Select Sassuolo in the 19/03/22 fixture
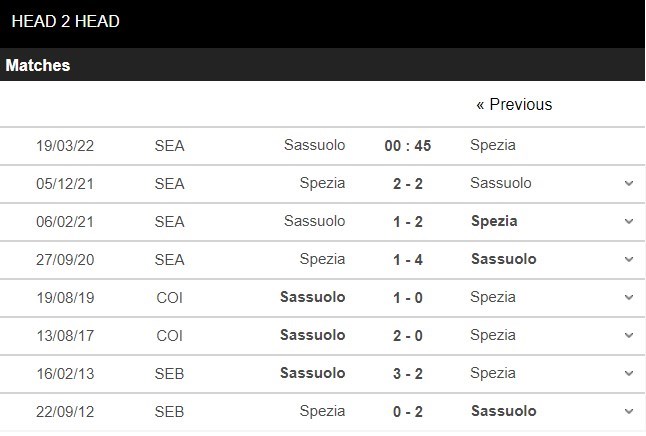Screen dimensions: 646x436 [314, 145]
